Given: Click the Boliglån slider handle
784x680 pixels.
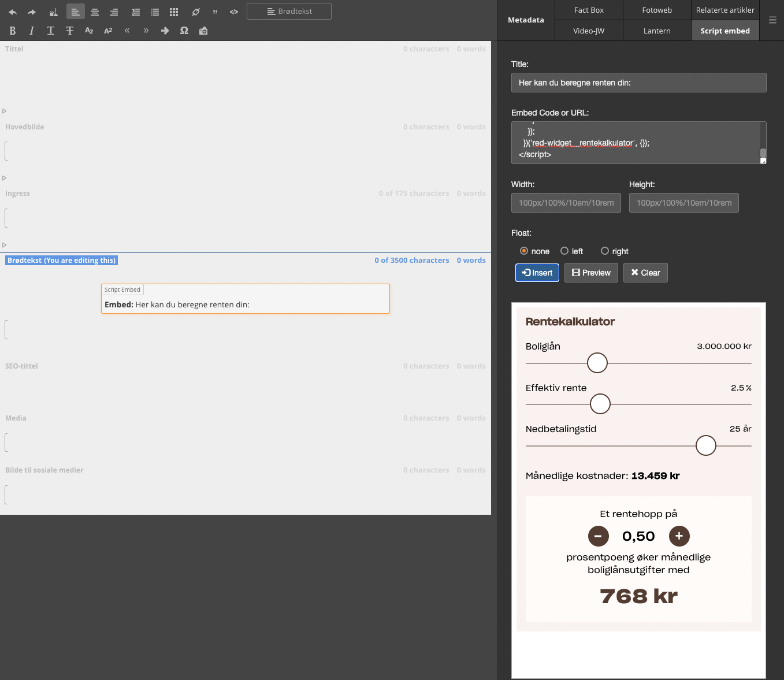Looking at the screenshot, I should pos(597,363).
